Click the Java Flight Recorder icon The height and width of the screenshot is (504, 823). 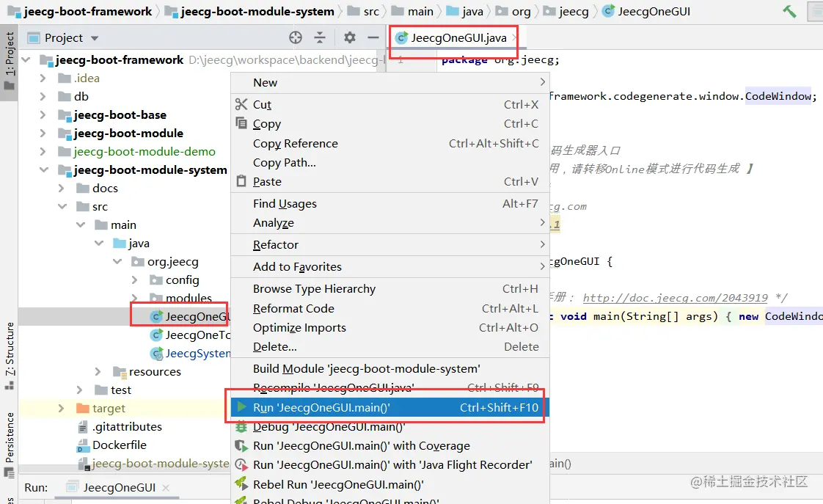point(241,464)
